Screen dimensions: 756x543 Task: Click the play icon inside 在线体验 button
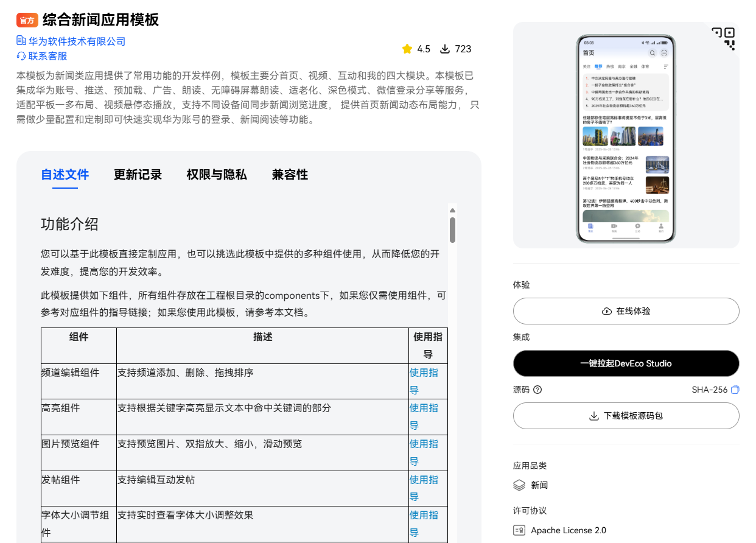coord(606,311)
